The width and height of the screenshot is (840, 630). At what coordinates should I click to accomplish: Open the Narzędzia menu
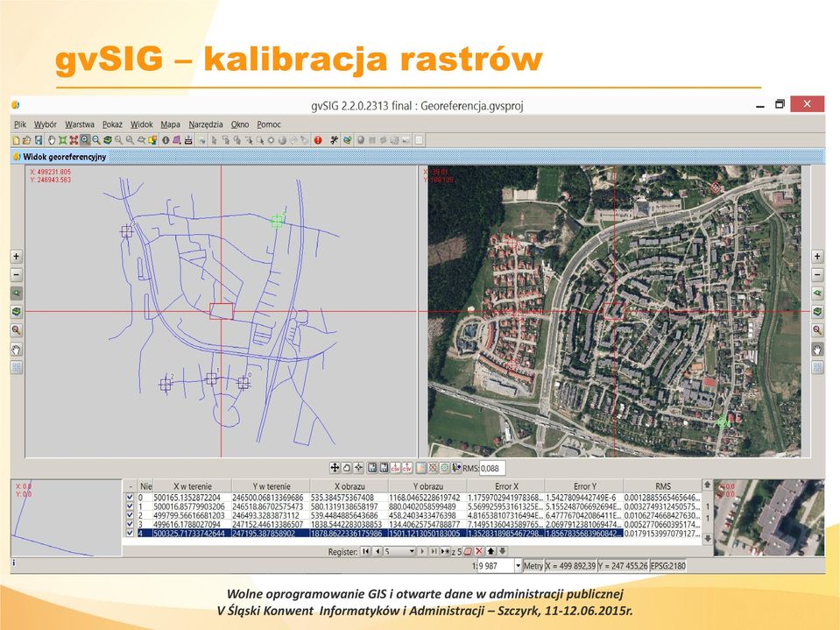[206, 124]
